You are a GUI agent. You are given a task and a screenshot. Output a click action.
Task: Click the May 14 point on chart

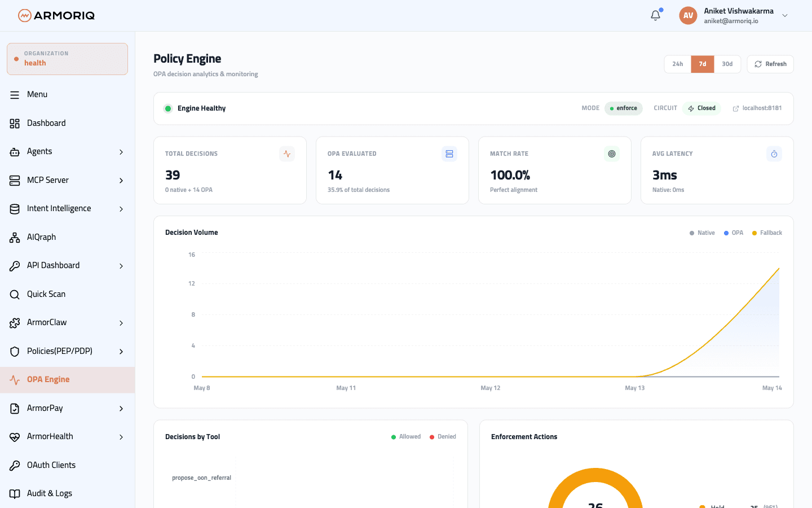779,269
